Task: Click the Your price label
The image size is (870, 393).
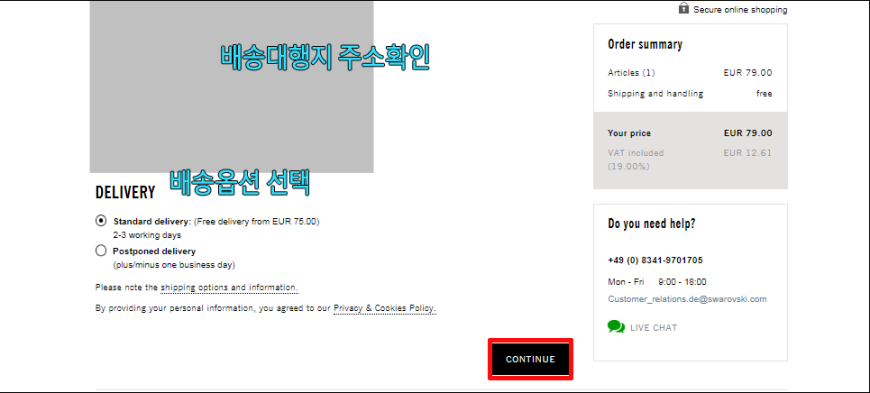Action: (x=629, y=133)
